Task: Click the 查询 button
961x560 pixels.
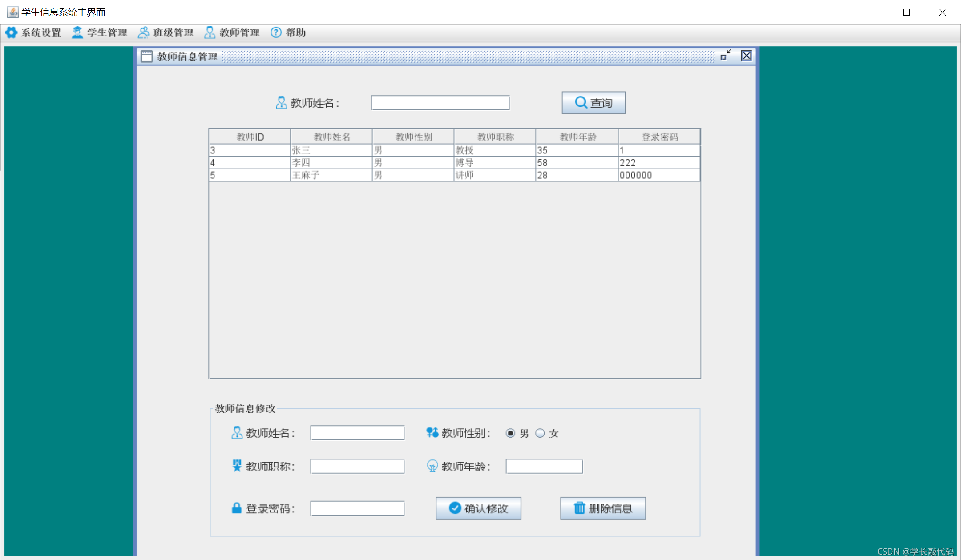Action: point(593,102)
